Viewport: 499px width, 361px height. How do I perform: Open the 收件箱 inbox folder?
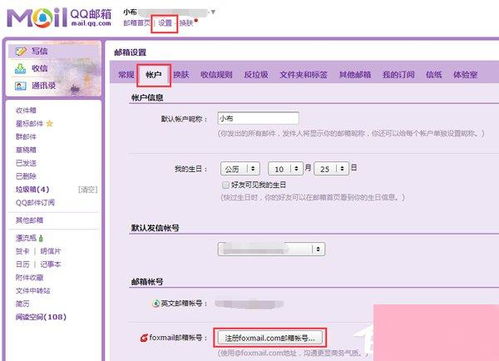(x=26, y=110)
